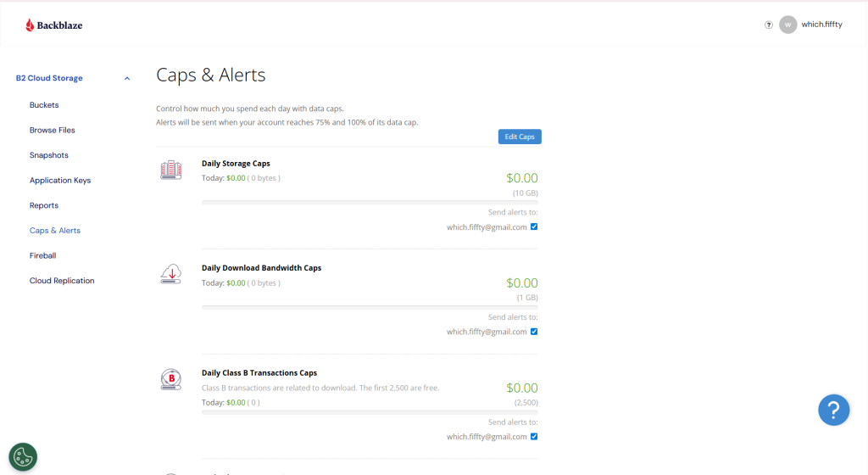Image resolution: width=868 pixels, height=475 pixels.
Task: Open Application Keys page
Action: pos(60,180)
